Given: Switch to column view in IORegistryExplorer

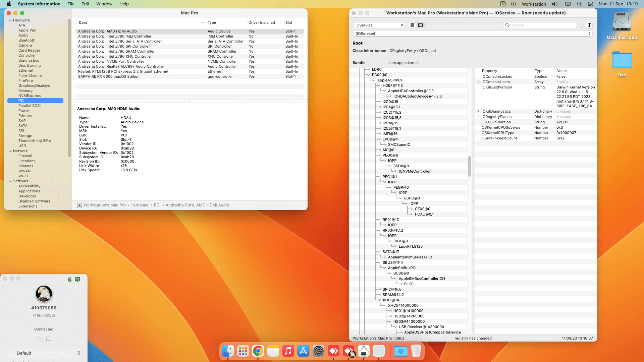Looking at the screenshot, I should (420, 25).
